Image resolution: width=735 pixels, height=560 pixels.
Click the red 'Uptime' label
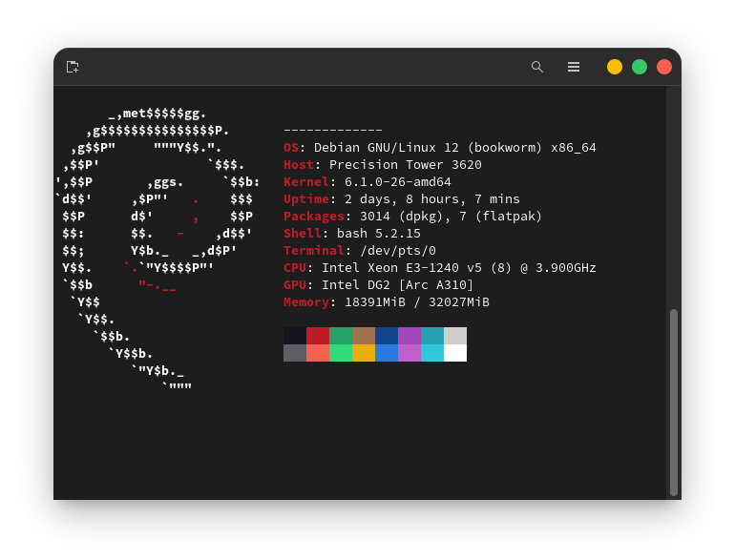click(306, 199)
